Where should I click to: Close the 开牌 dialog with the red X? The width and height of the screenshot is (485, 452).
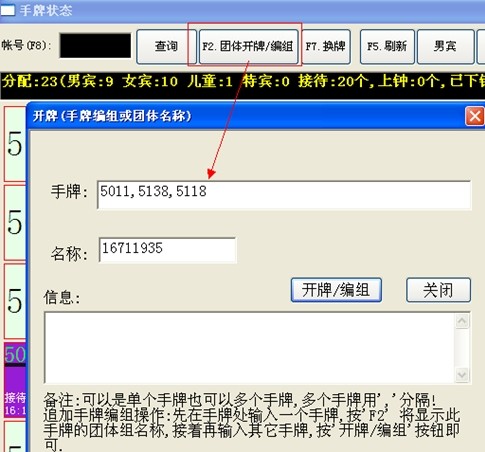[475, 116]
